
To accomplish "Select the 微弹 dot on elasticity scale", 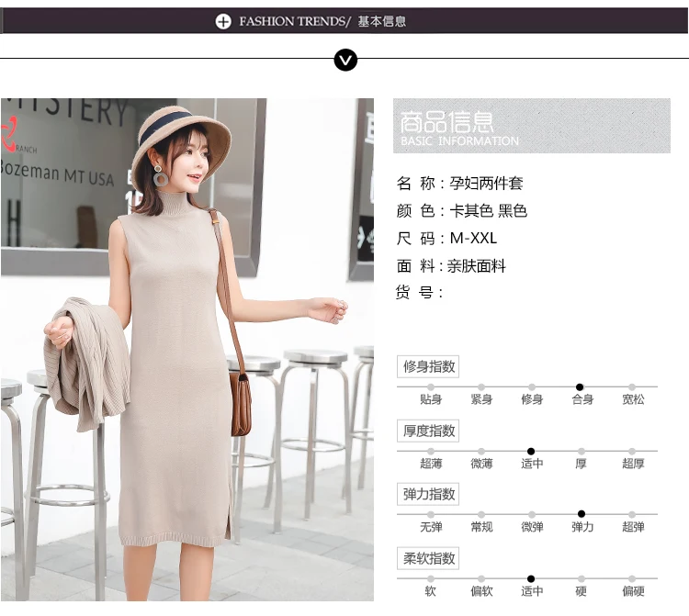I will point(532,514).
